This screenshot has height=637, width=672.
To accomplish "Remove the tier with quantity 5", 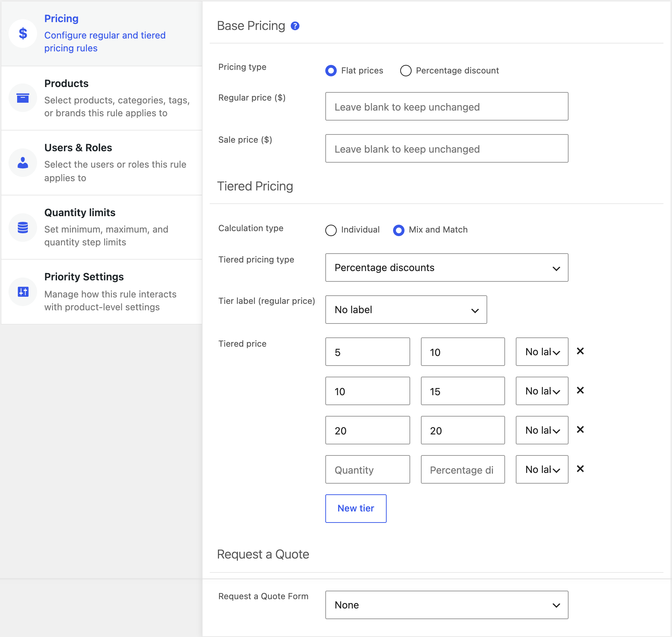I will [580, 351].
